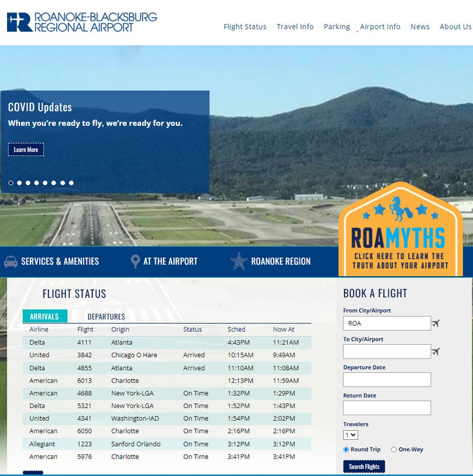Click the Washington-IAD origin cell
The image size is (473, 476).
pos(135,419)
